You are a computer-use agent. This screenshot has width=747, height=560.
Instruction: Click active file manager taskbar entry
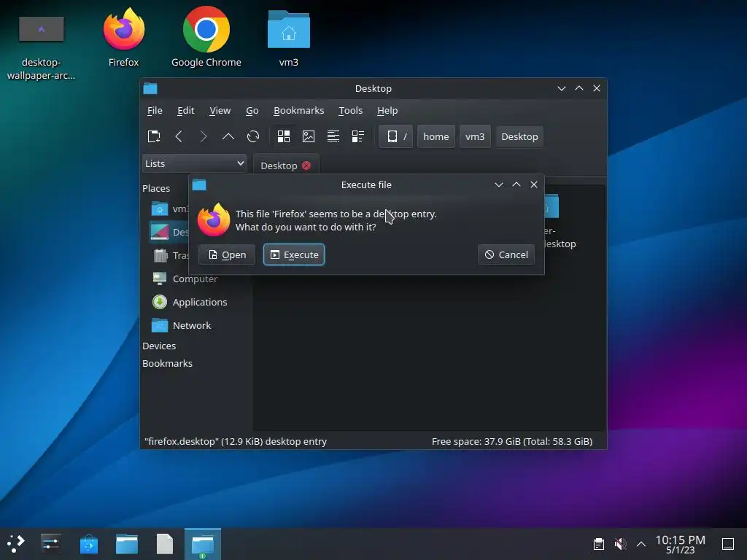click(203, 544)
